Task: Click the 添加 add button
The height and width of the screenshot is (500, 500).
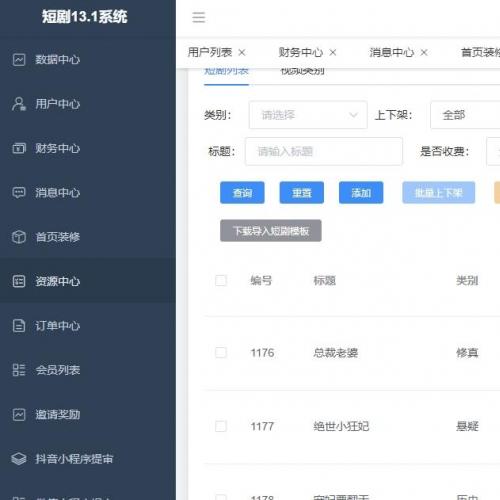Action: [x=361, y=193]
